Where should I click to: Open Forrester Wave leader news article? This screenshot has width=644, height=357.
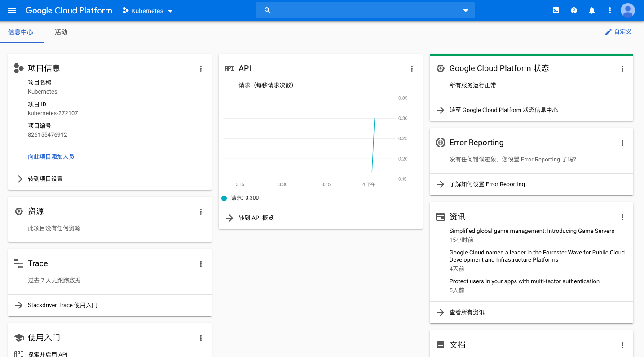537,256
